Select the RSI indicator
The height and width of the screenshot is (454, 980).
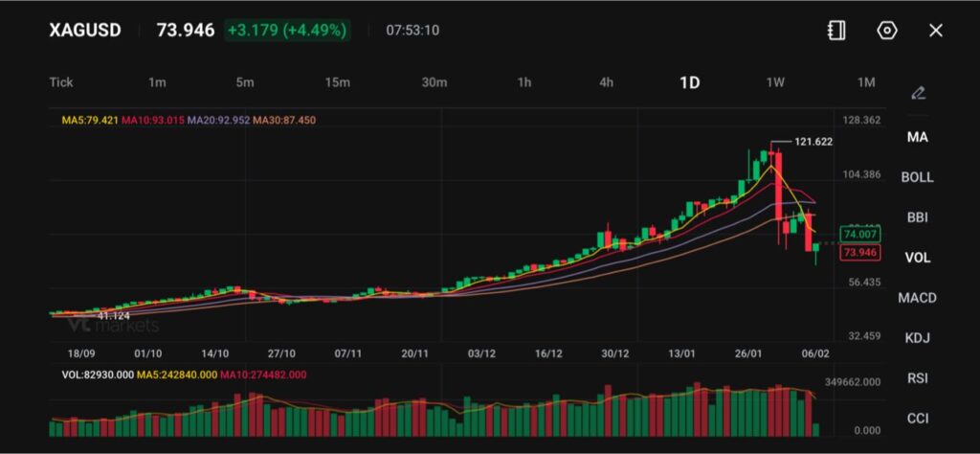[917, 378]
